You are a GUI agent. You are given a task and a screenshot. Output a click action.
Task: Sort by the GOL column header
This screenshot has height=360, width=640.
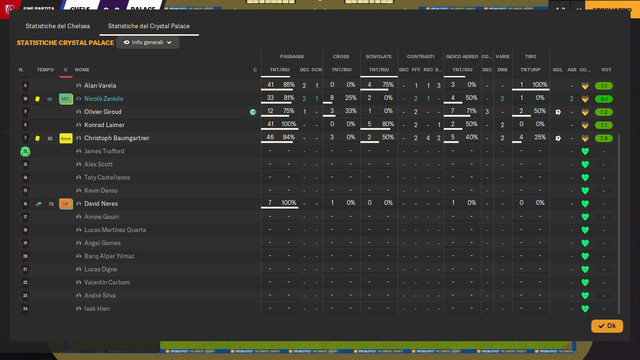558,70
